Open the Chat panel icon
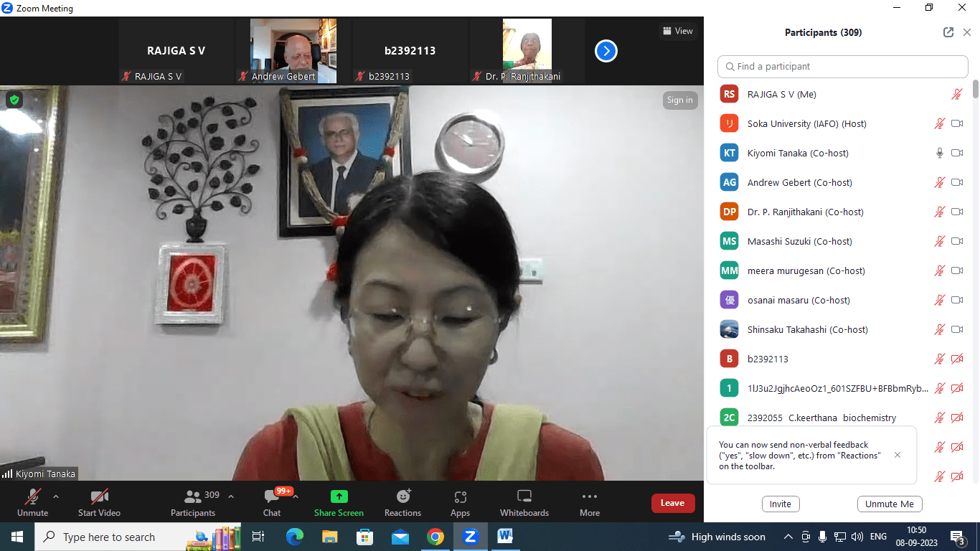 click(272, 496)
